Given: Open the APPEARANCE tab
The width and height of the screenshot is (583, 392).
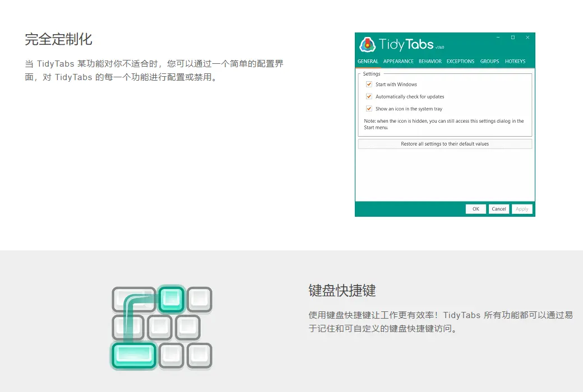Looking at the screenshot, I should click(x=398, y=61).
